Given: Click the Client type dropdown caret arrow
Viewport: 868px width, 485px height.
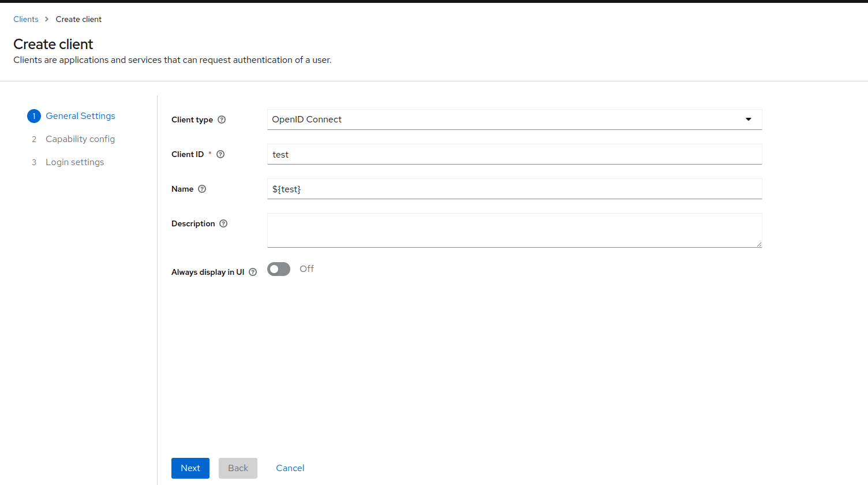Looking at the screenshot, I should [749, 120].
